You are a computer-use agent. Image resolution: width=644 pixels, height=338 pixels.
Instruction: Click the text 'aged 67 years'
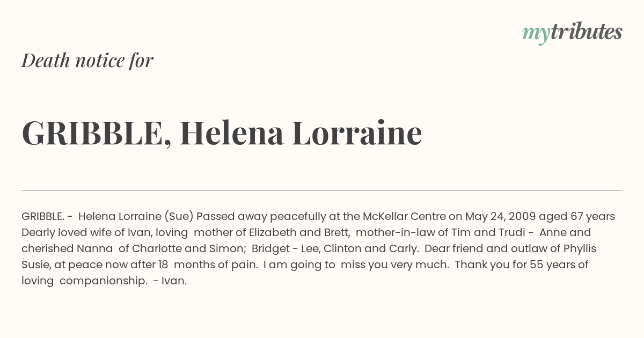pos(576,217)
